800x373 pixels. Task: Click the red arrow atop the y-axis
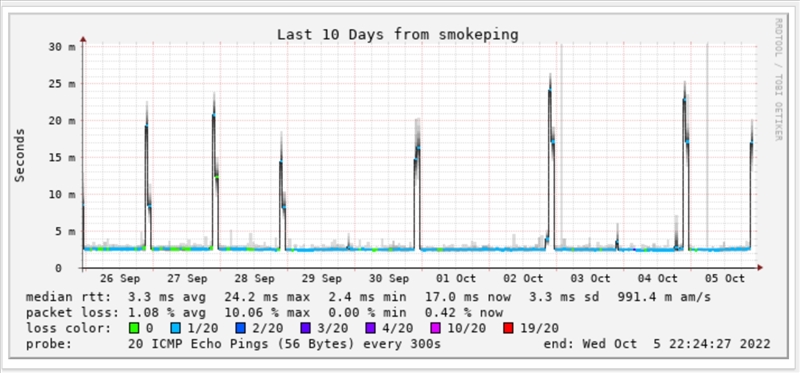[83, 39]
